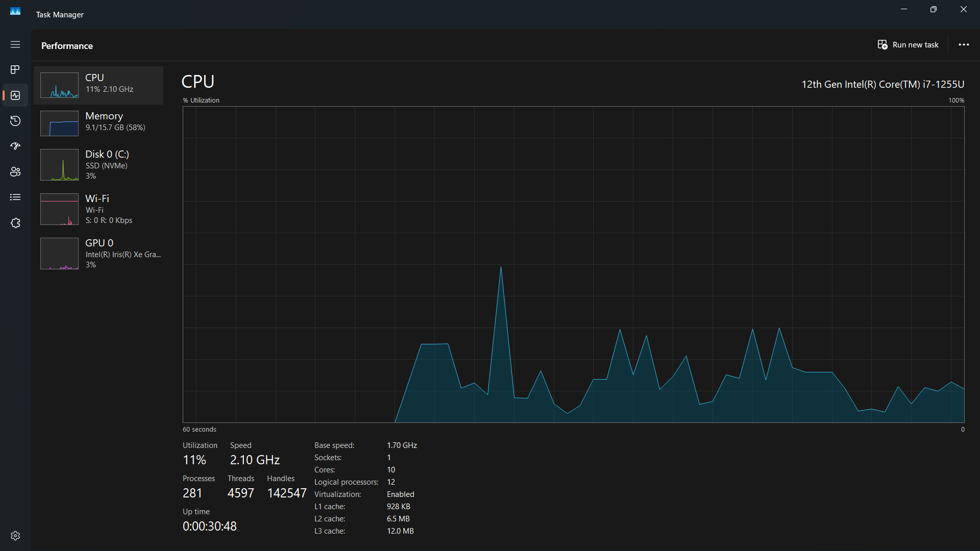Viewport: 980px width, 551px height.
Task: Open the hamburger navigation menu
Action: [15, 44]
